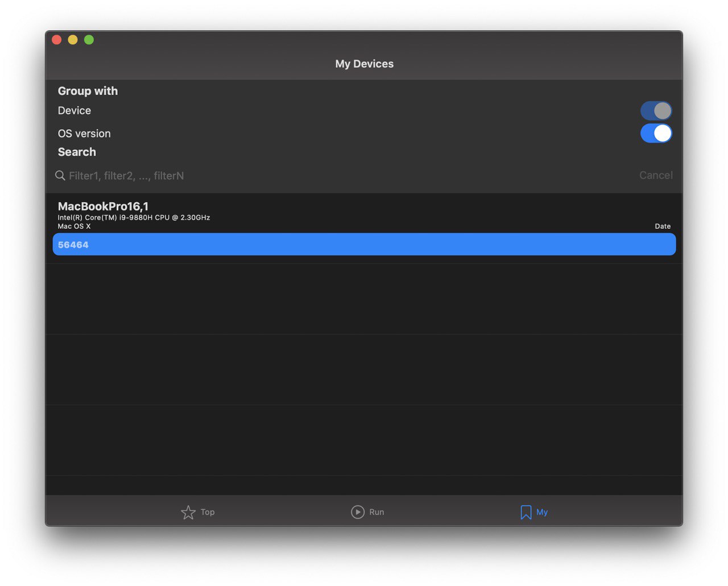Image resolution: width=728 pixels, height=586 pixels.
Task: Disable the OS version grouping switch
Action: 656,133
